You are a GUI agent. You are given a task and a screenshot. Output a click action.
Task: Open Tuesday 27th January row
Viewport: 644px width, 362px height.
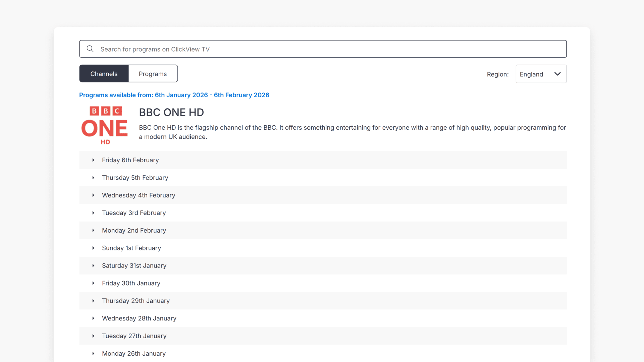(x=134, y=336)
